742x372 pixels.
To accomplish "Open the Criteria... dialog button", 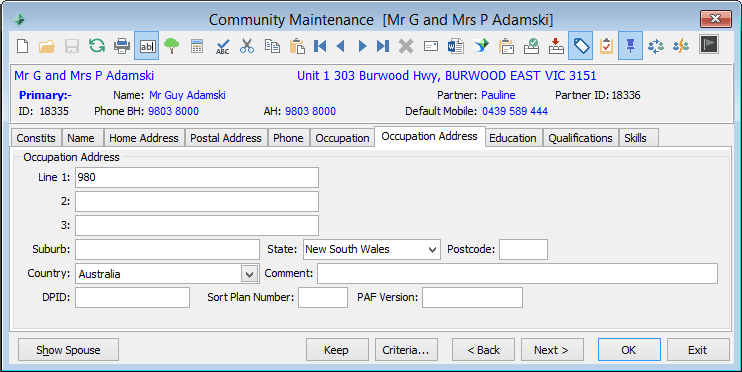I will pos(406,350).
